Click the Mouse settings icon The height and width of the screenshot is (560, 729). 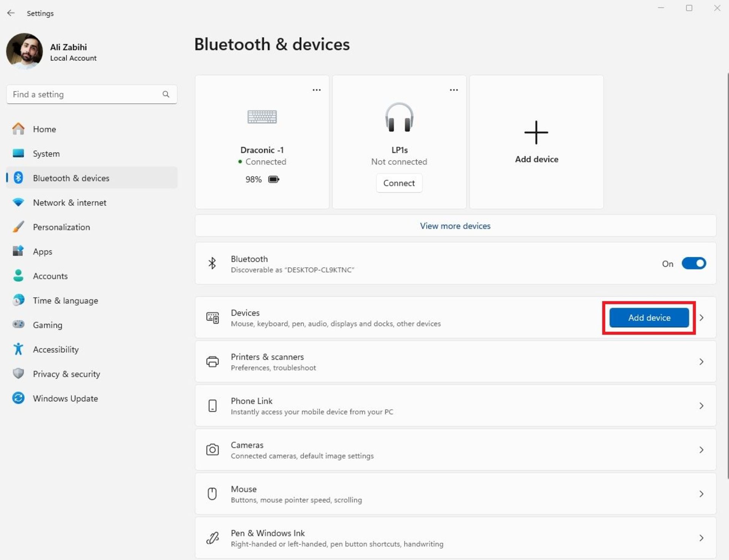tap(212, 494)
